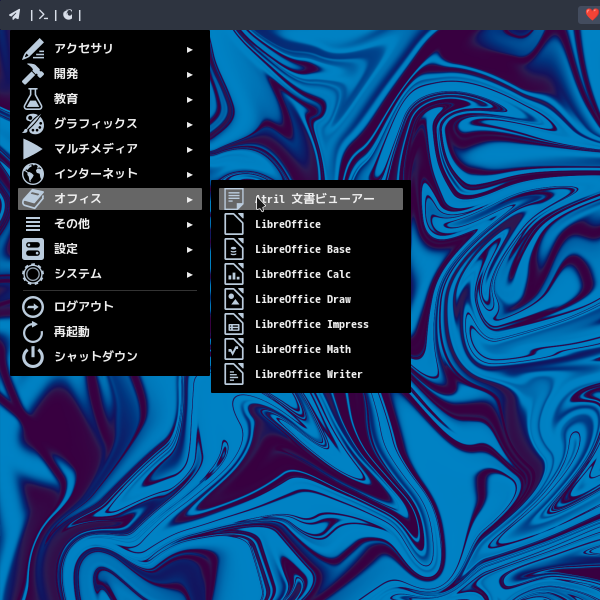Launch LibreOffice Base
This screenshot has width=600, height=600.
(311, 249)
